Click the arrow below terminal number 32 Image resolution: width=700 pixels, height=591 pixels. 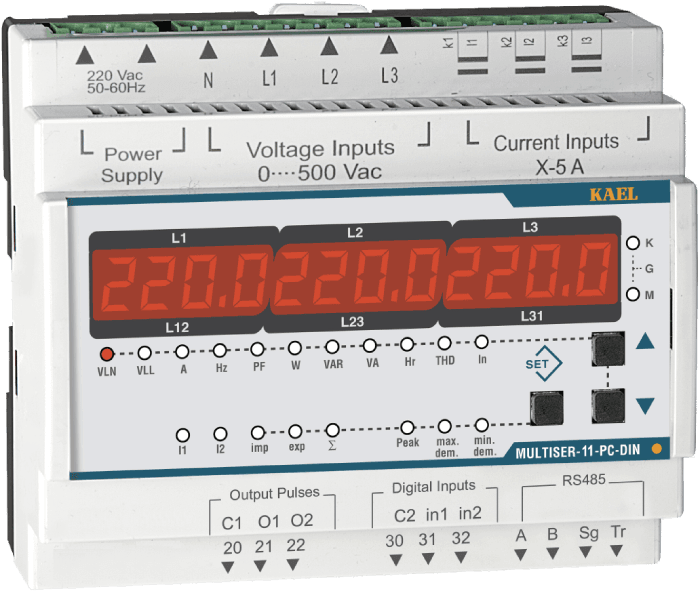(461, 557)
